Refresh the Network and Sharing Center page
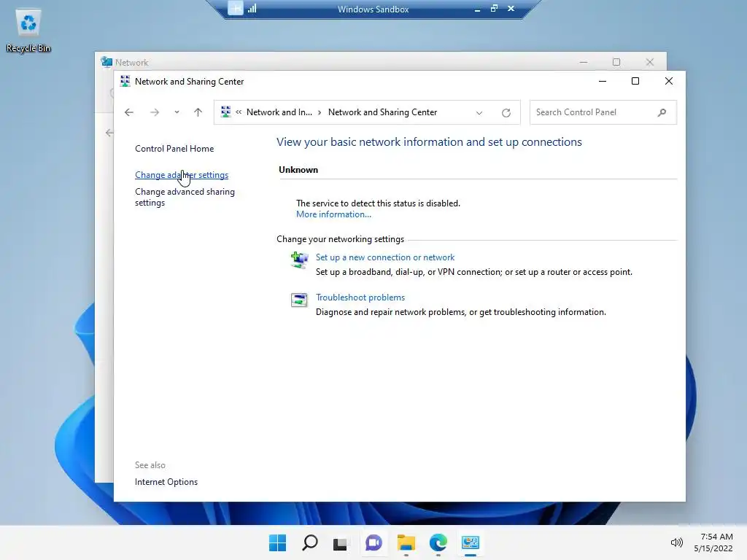 506,113
